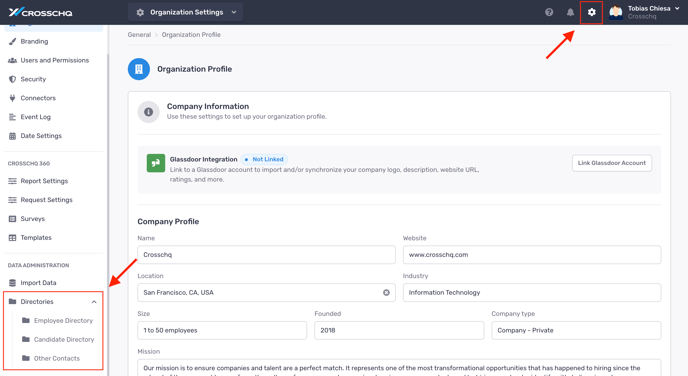
Task: Click the company Name input field
Action: click(266, 254)
